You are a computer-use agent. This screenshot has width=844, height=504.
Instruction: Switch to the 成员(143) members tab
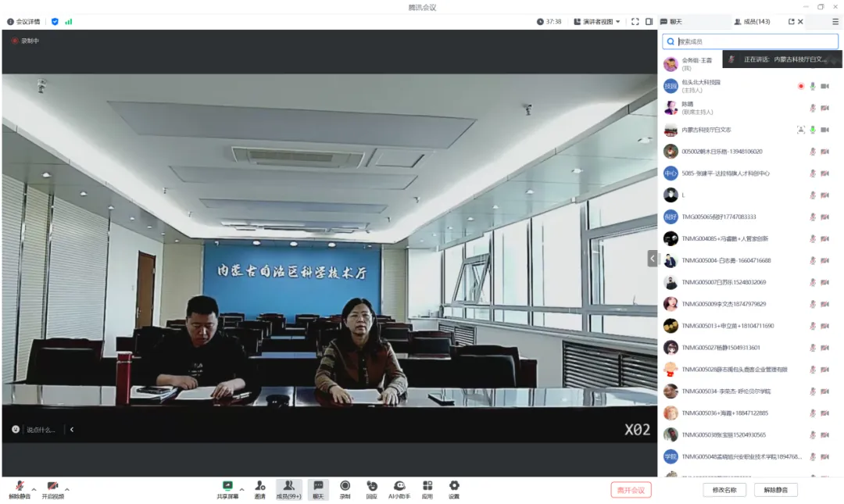tap(753, 21)
